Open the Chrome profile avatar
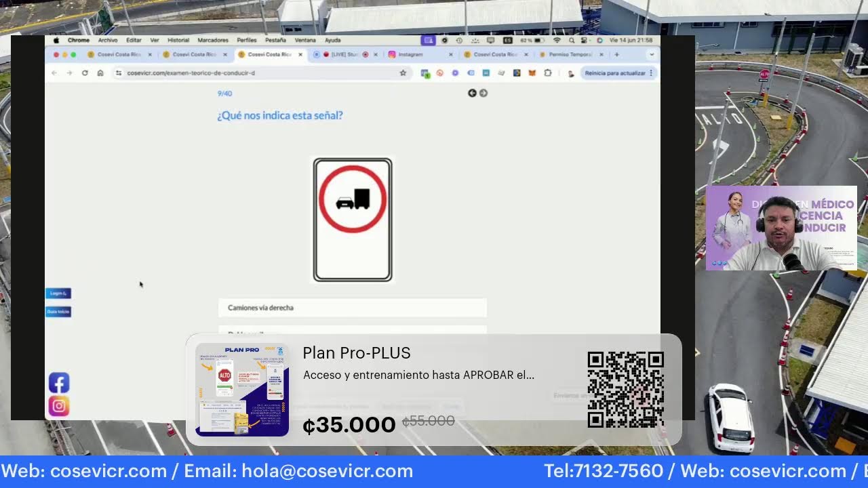Viewport: 868px width, 488px height. 571,73
